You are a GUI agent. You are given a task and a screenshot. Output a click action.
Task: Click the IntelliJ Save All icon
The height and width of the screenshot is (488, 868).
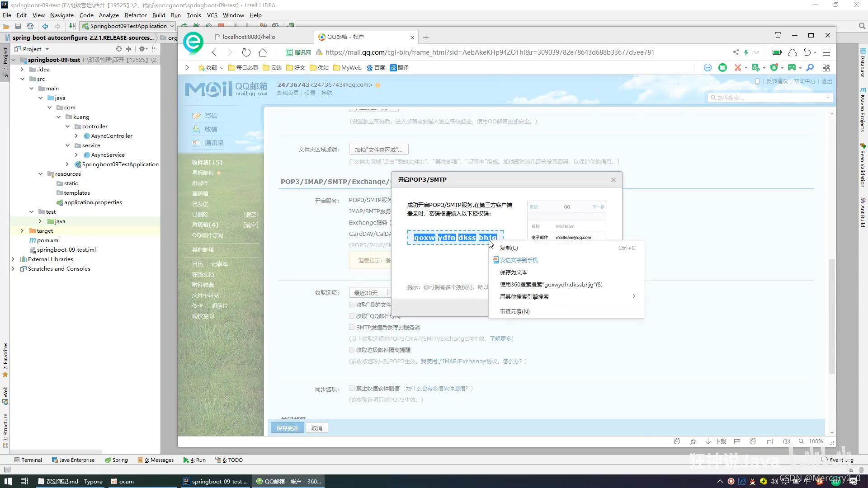18,26
